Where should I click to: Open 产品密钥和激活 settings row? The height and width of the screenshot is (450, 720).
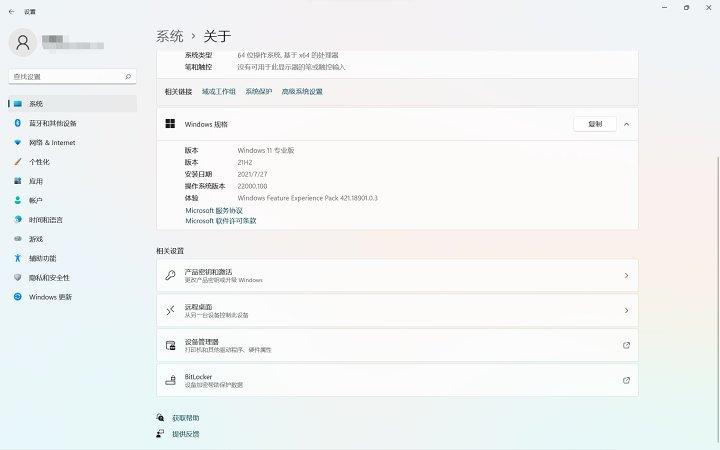tap(397, 276)
